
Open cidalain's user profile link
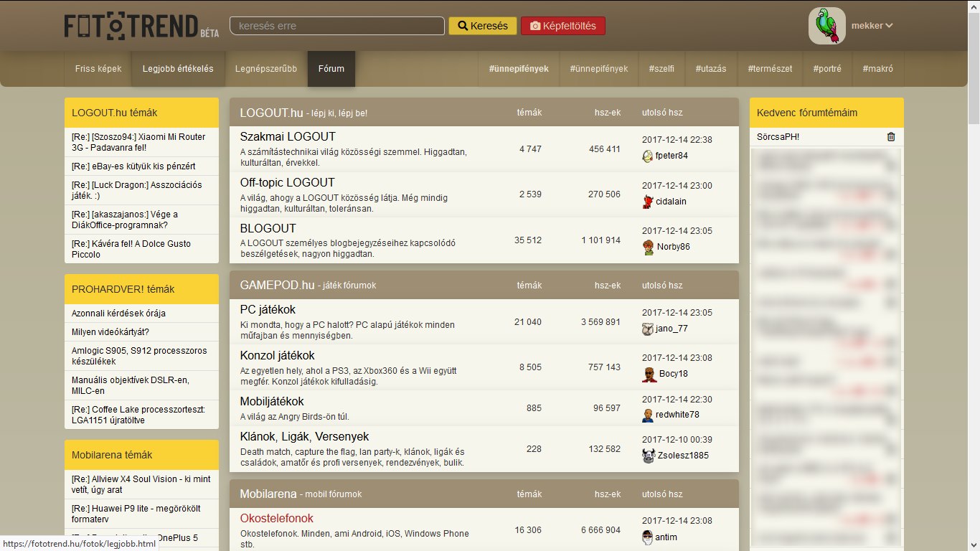671,202
